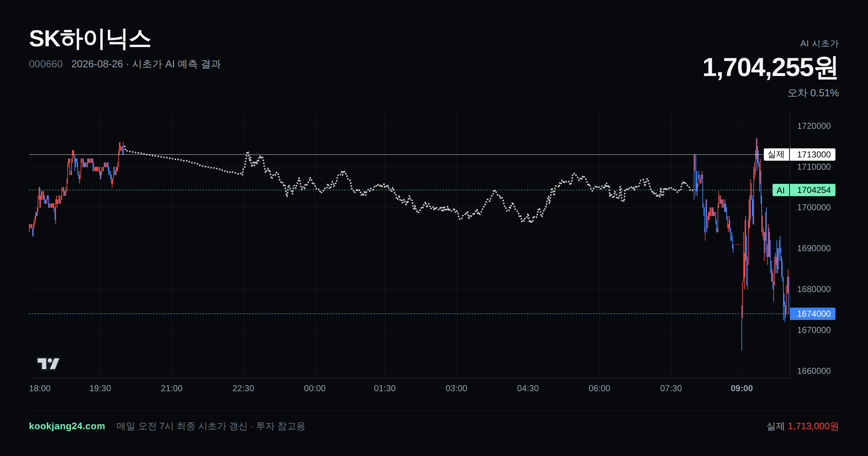
Task: Click the 22:30 time axis label
Action: pos(243,388)
